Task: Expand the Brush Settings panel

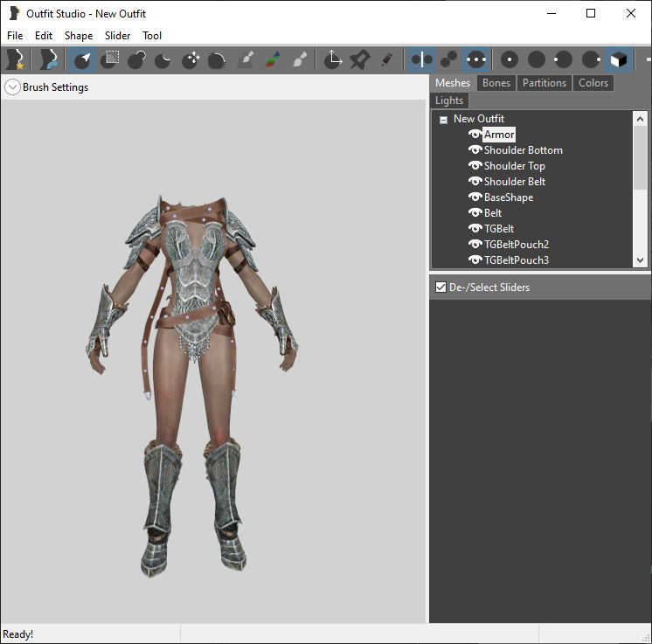Action: click(x=12, y=87)
